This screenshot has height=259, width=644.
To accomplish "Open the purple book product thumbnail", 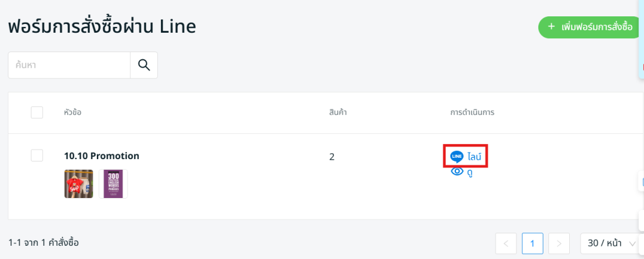I will [x=113, y=184].
